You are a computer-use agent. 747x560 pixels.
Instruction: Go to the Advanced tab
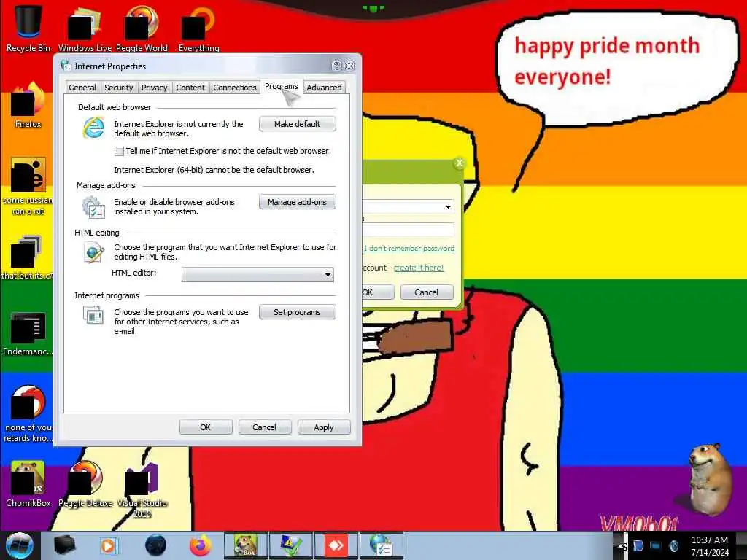[324, 87]
